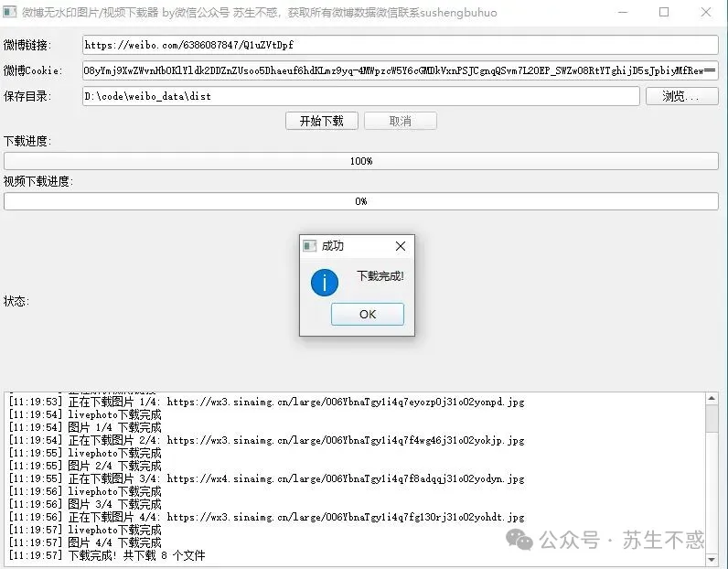Click log line 图片 1/4 下载完成
728x569 pixels.
pyautogui.click(x=85, y=427)
